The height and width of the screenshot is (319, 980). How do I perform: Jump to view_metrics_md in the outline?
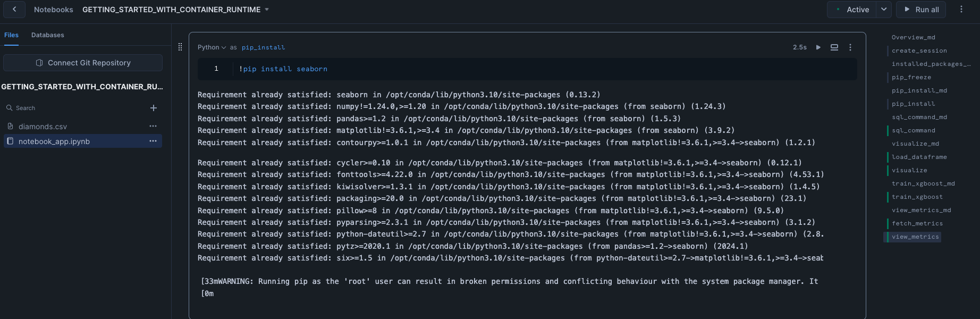click(x=922, y=210)
